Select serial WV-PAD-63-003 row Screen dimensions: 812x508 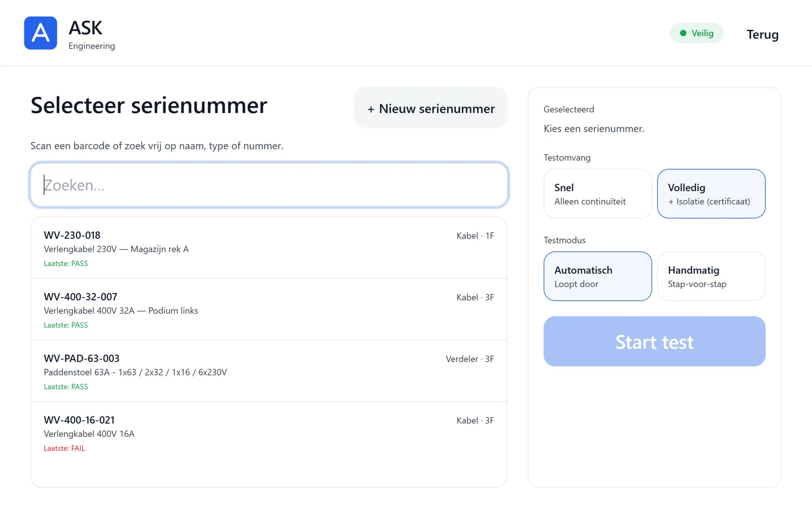[x=269, y=371]
